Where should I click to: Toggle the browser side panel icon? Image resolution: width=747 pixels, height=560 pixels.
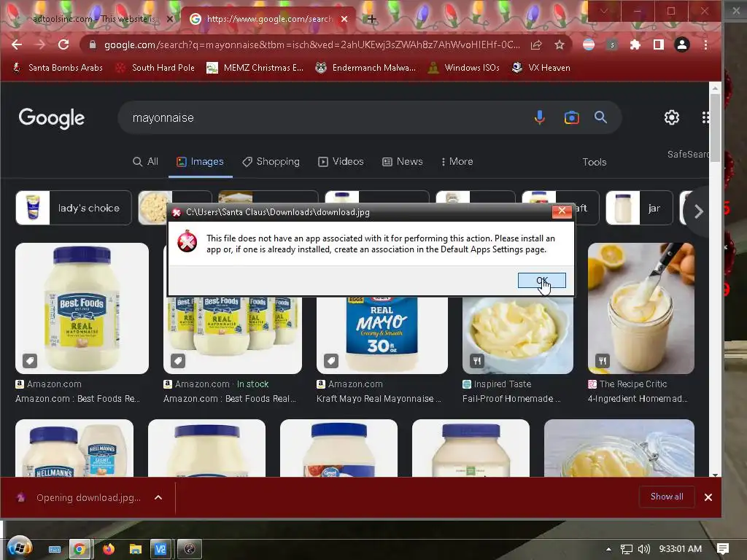[659, 44]
